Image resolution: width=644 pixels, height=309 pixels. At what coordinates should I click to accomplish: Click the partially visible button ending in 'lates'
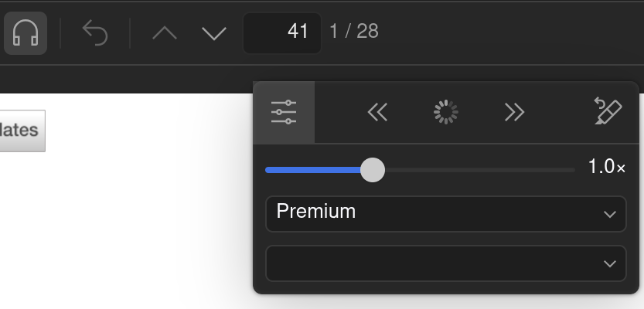pyautogui.click(x=22, y=131)
